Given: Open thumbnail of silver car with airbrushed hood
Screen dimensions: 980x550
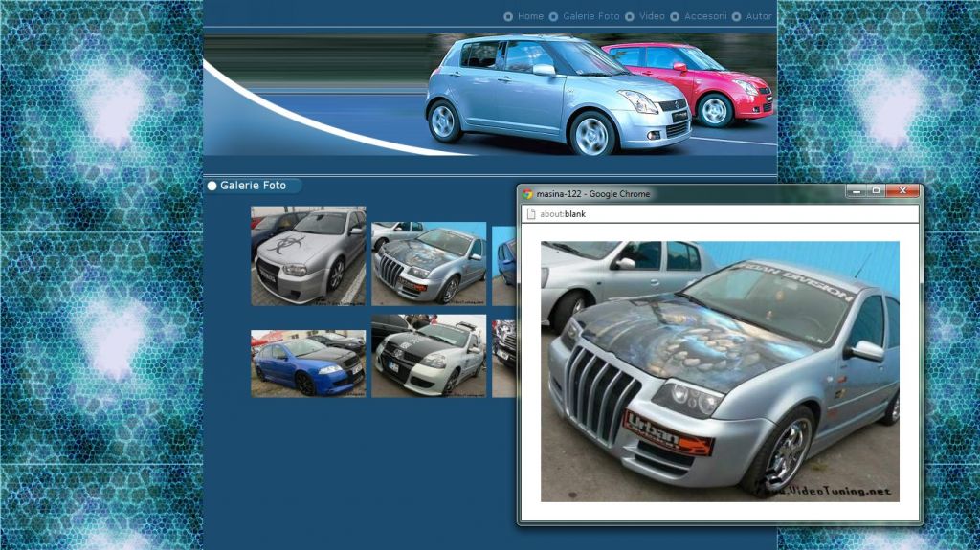Looking at the screenshot, I should click(x=429, y=263).
